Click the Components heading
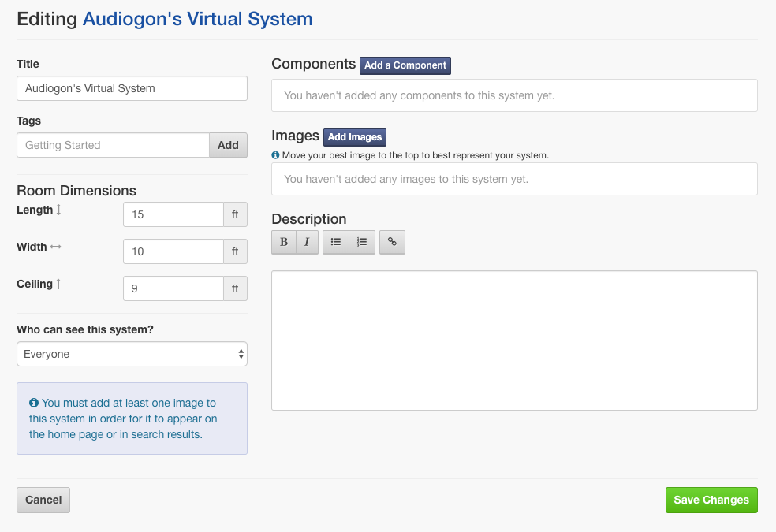The image size is (776, 532). [x=314, y=64]
